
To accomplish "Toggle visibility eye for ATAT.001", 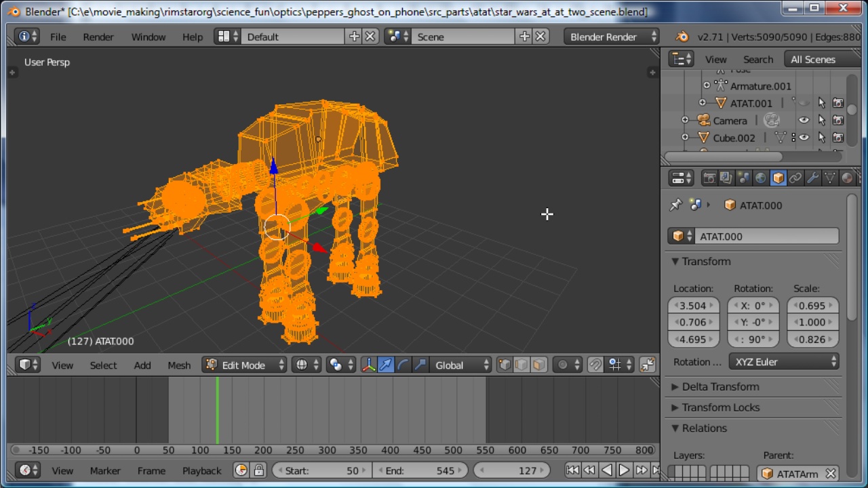I will 804,103.
